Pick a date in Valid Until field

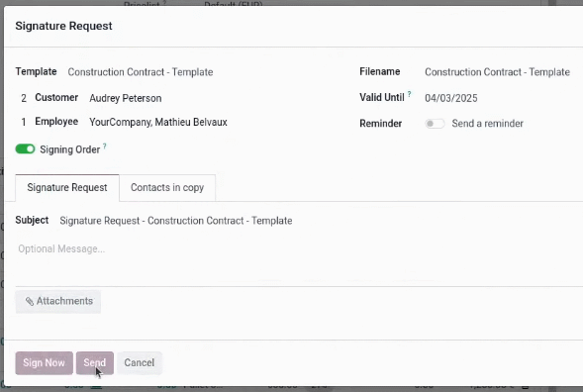504,98
